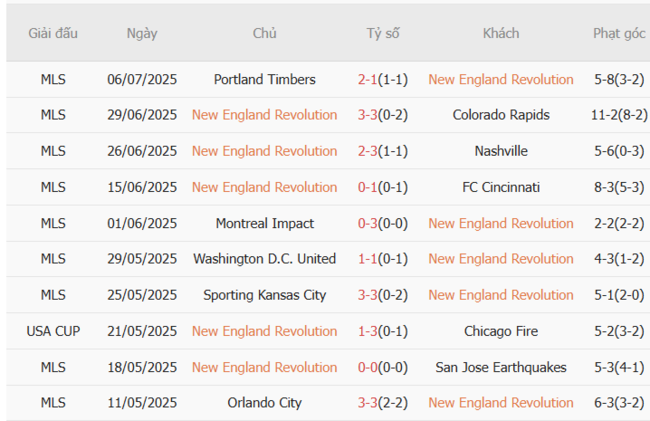The width and height of the screenshot is (650, 421).
Task: Click the "Tỷ số" column header
Action: (382, 33)
